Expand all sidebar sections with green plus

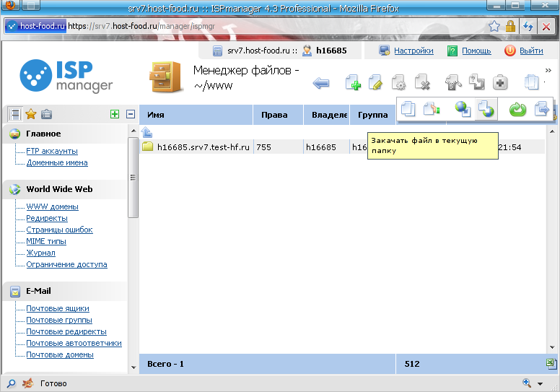(115, 114)
